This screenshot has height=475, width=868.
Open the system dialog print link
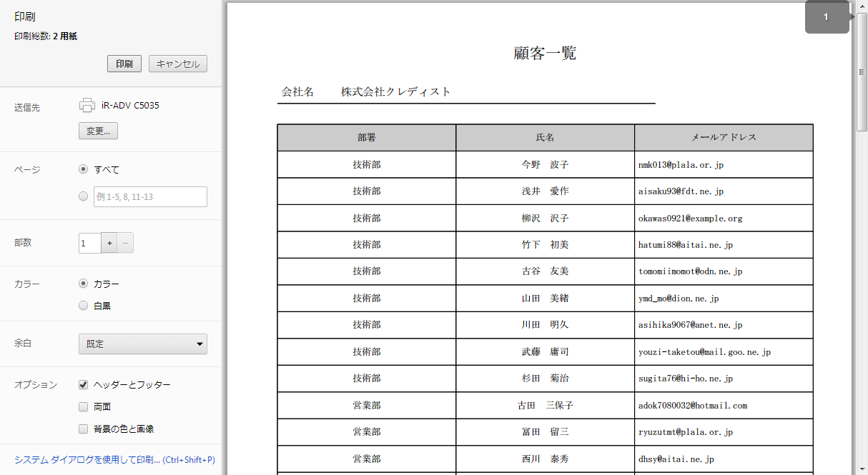coord(114,460)
